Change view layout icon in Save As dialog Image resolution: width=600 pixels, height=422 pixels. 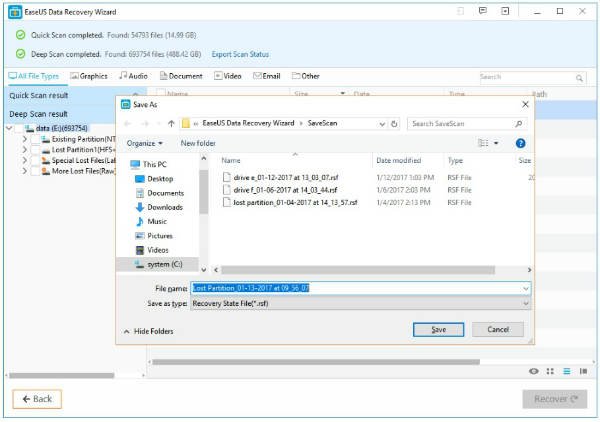[x=483, y=143]
